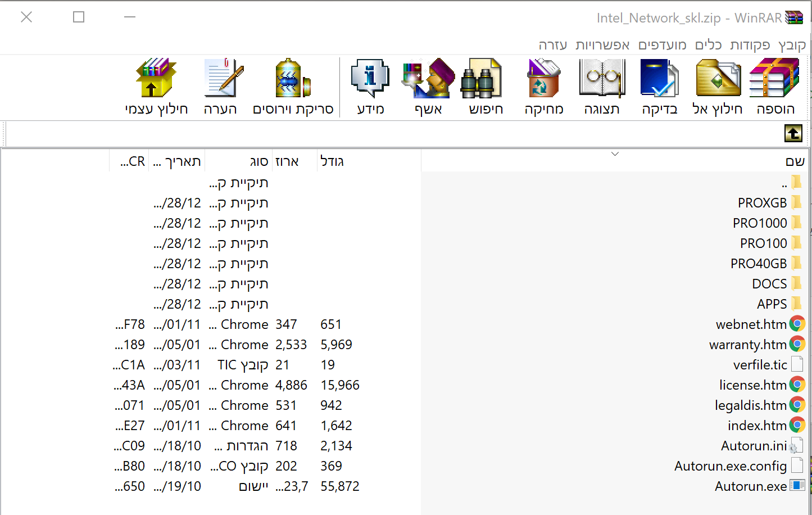Select the license.htm file name

(x=753, y=385)
